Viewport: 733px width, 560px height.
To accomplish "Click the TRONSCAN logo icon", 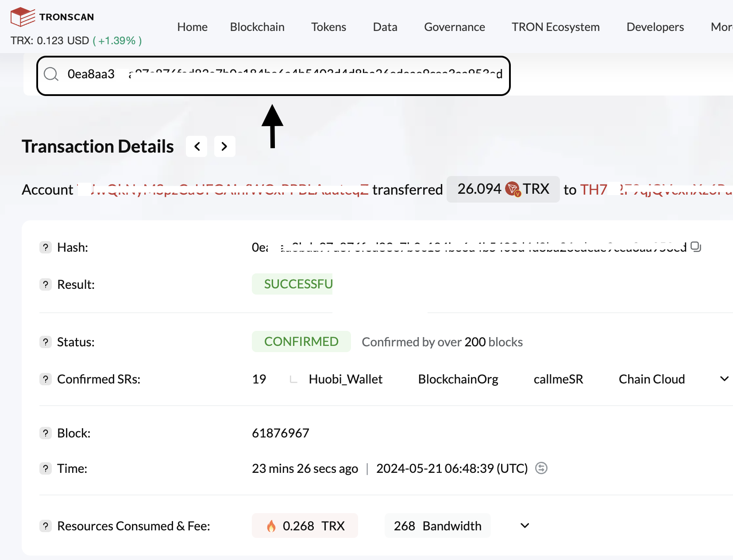I will (x=23, y=16).
